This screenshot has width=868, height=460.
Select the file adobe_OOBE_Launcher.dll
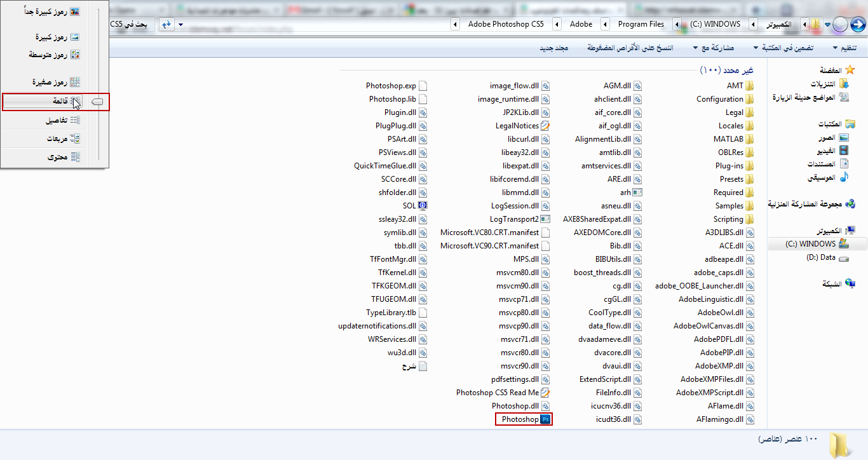point(705,286)
